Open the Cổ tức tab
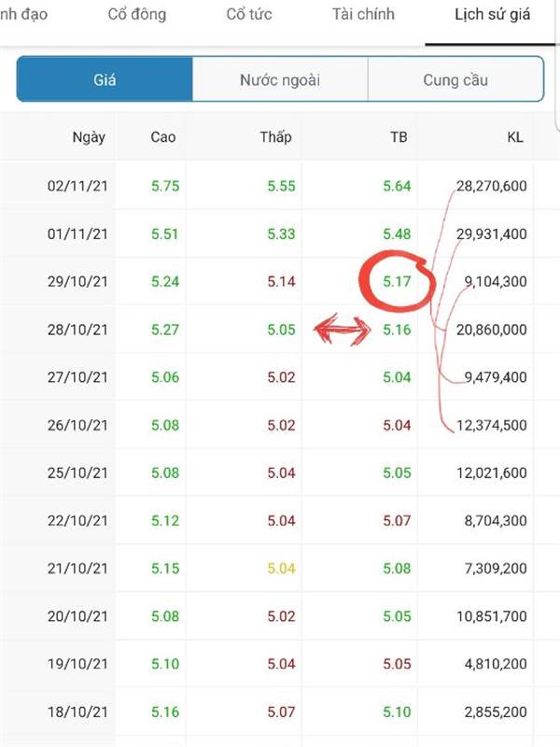Image resolution: width=560 pixels, height=747 pixels. tap(249, 14)
